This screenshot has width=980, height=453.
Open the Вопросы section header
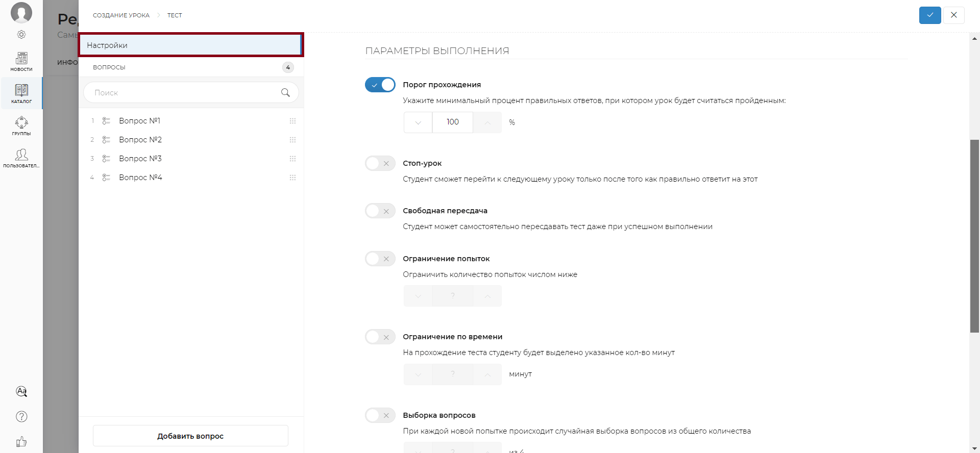coord(191,67)
